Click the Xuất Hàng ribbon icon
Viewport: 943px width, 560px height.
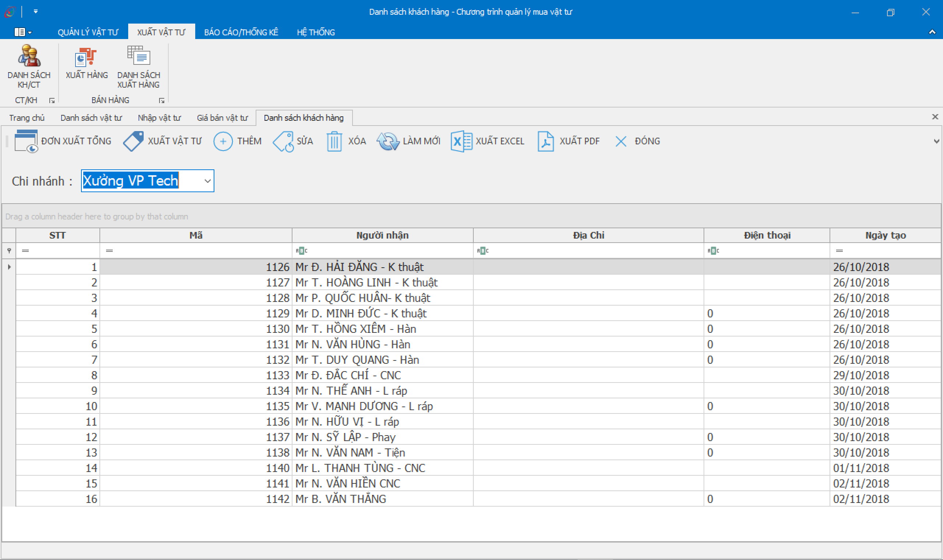87,57
